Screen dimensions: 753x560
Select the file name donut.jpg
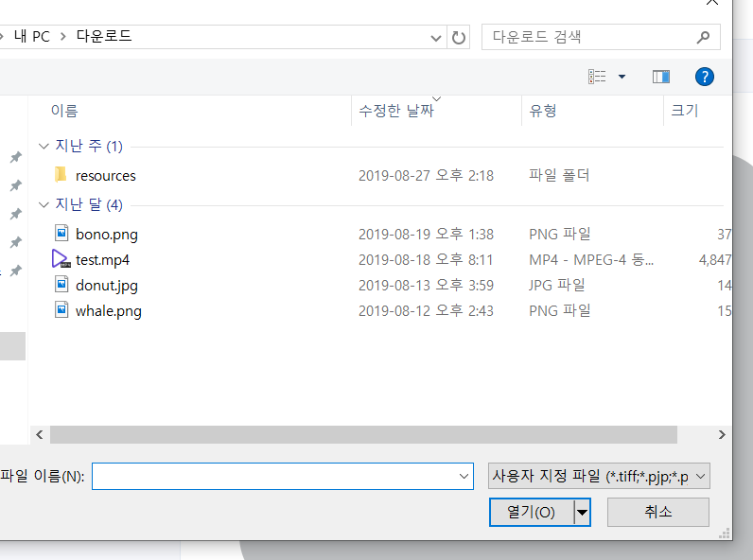click(107, 286)
